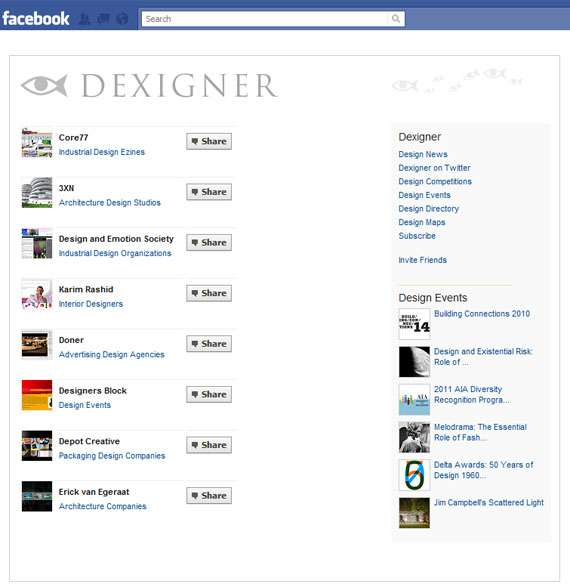Image resolution: width=570 pixels, height=587 pixels.
Task: Open the Doner thumbnail
Action: click(37, 344)
